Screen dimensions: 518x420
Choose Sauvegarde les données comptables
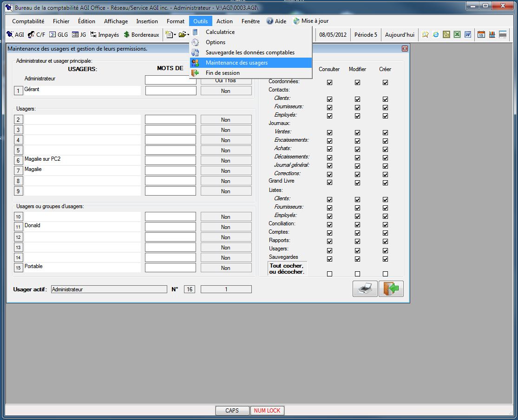(x=251, y=52)
